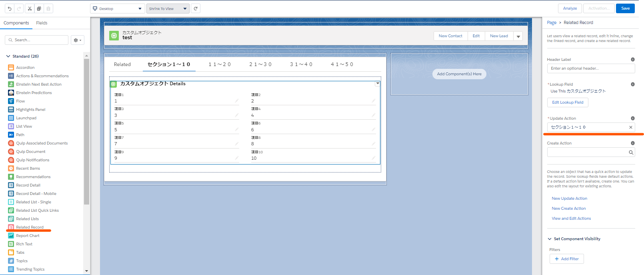
Task: Open the Shrink To View dropdown
Action: click(168, 8)
